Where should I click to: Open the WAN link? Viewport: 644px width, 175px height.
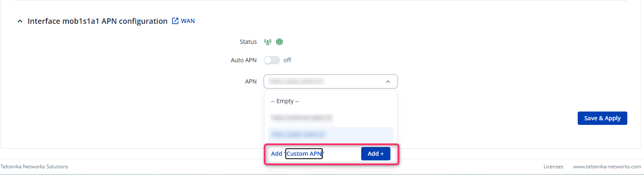[188, 21]
